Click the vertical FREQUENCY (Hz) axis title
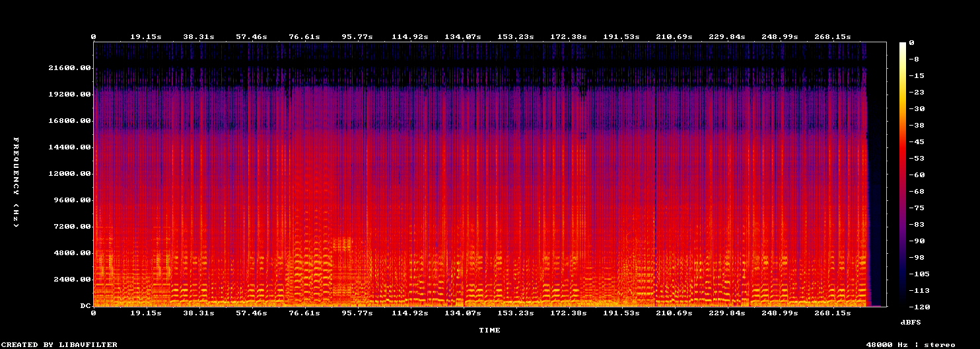The image size is (980, 349). click(x=16, y=182)
